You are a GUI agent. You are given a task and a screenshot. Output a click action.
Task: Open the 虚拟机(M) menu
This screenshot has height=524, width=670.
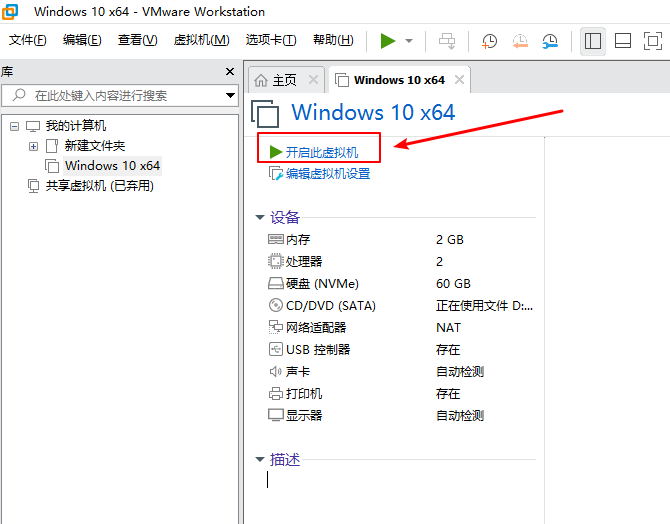click(201, 40)
